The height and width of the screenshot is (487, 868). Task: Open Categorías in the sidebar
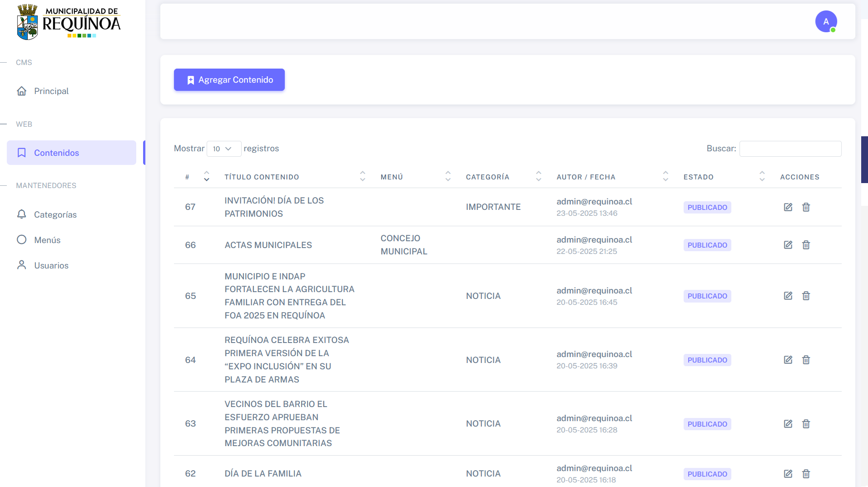[x=55, y=214]
